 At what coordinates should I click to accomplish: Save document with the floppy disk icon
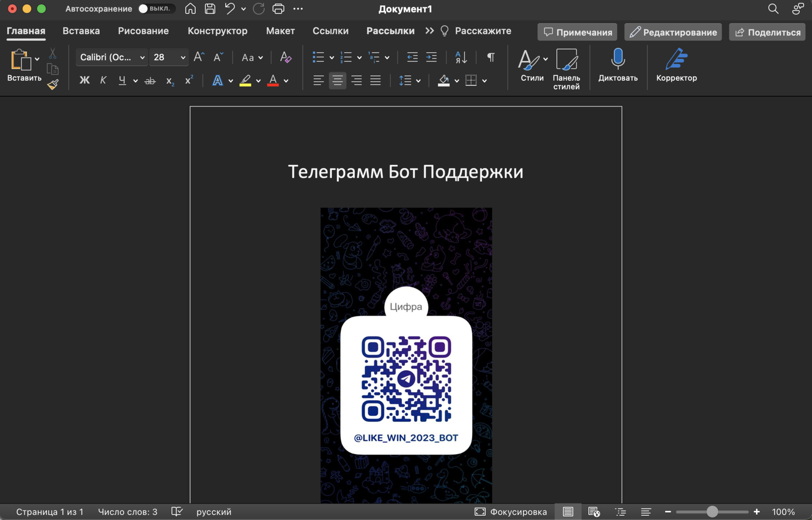tap(210, 9)
